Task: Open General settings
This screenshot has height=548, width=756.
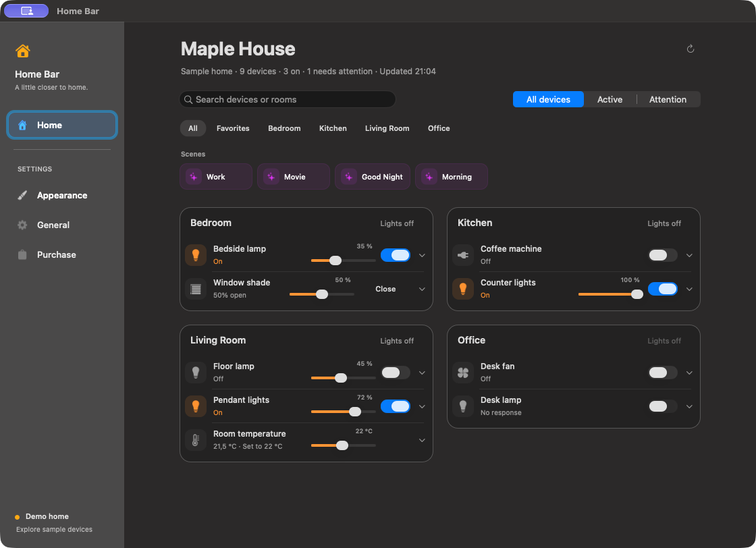Action: [x=62, y=225]
